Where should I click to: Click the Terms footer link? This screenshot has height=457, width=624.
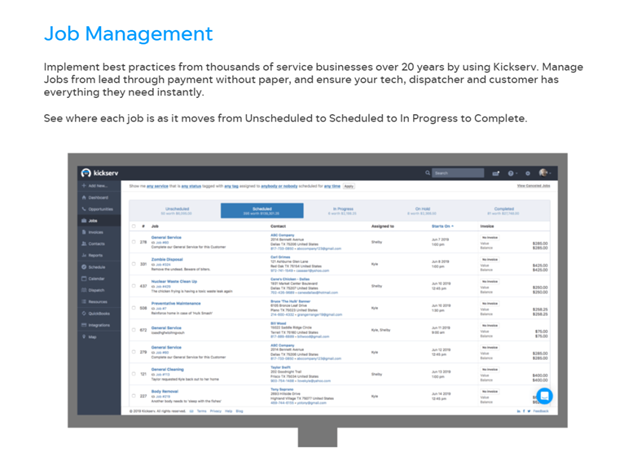click(202, 411)
